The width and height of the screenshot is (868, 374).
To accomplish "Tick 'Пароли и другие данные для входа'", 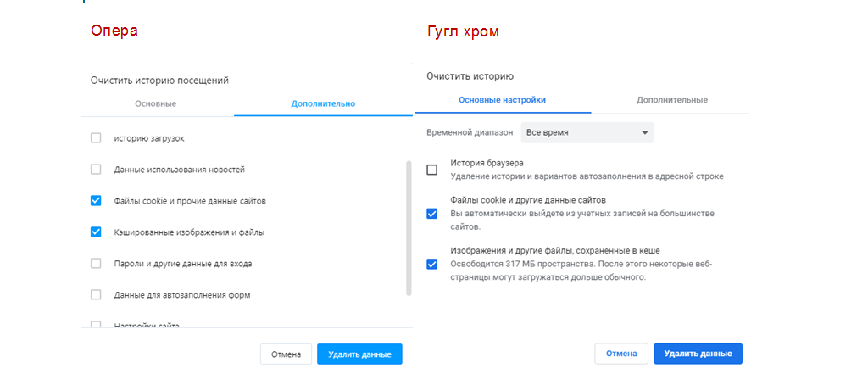I will coord(96,263).
